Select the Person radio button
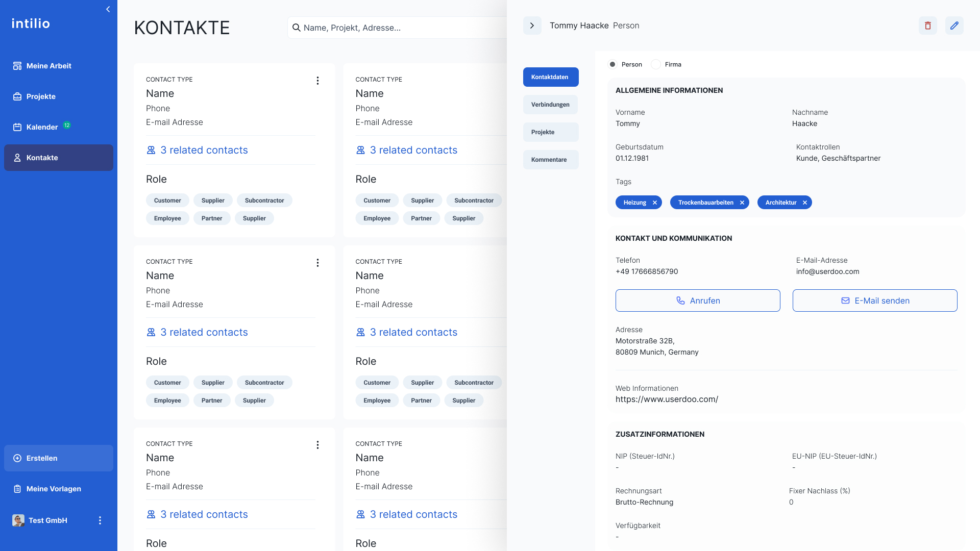 click(x=612, y=64)
